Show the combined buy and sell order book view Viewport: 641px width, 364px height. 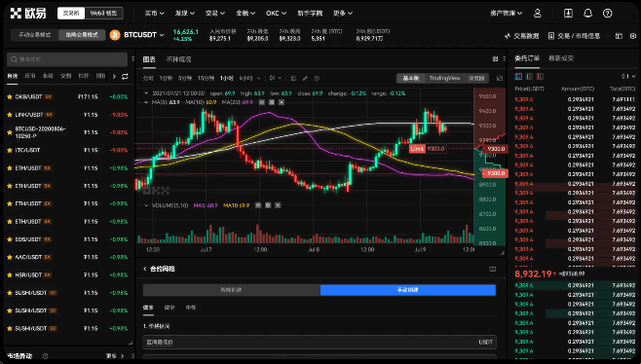[x=518, y=76]
